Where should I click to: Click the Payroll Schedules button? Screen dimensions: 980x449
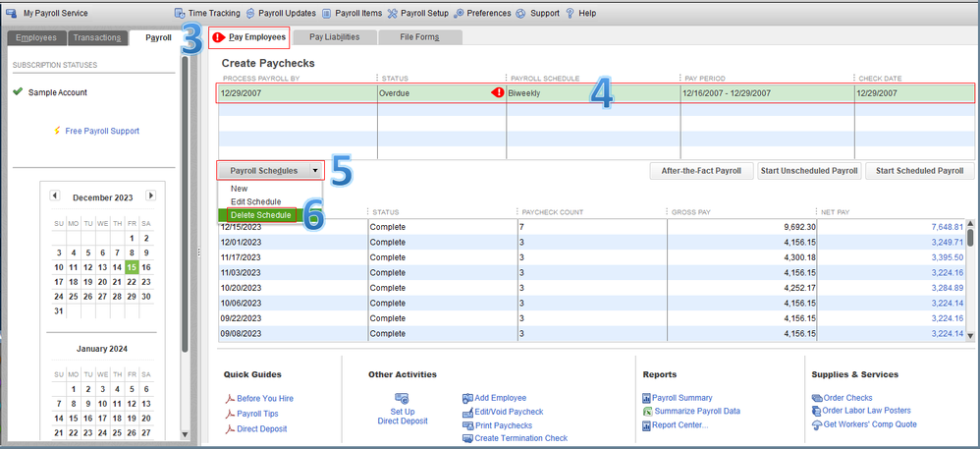[x=263, y=170]
